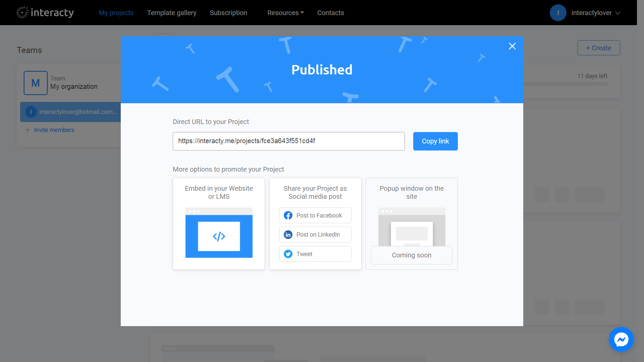
Task: Toggle Post on LinkedIn sharing option
Action: 315,235
